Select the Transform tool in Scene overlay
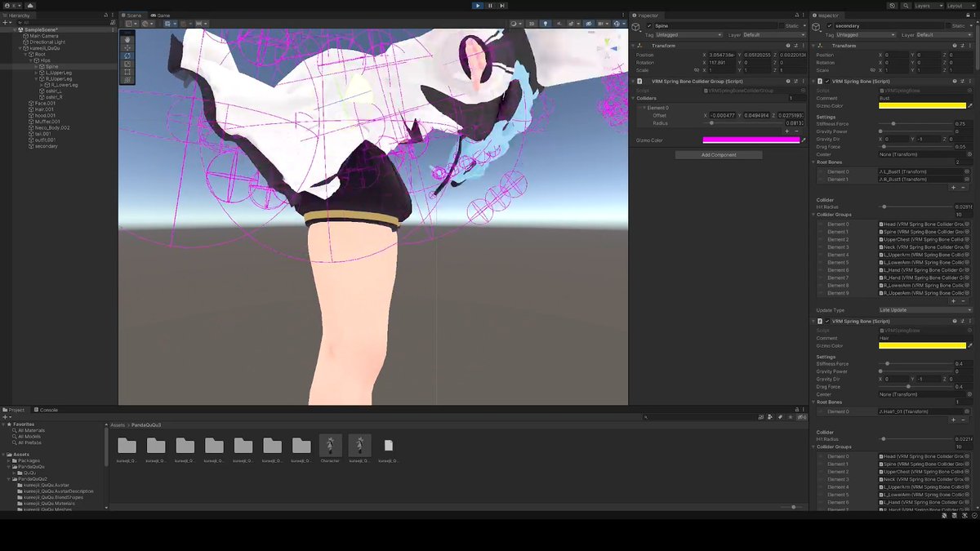Screen dimensions: 980x551 tap(127, 80)
